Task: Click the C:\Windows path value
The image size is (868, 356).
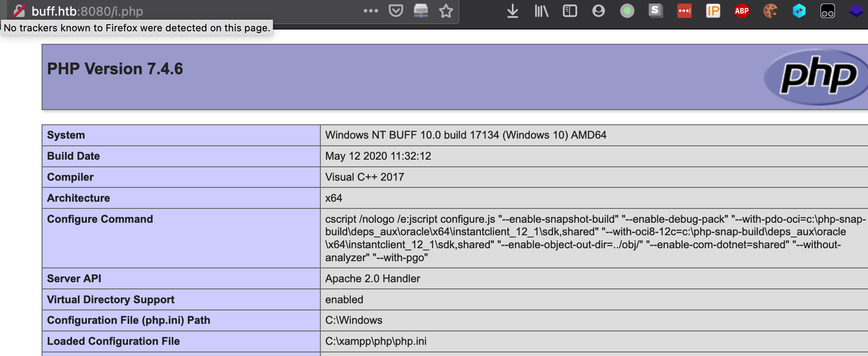Action: (353, 320)
